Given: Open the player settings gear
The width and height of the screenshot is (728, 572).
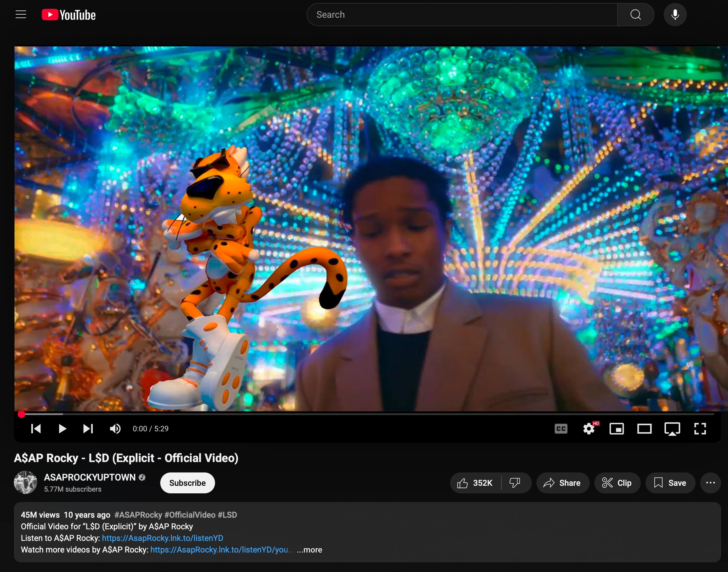Looking at the screenshot, I should coord(589,429).
